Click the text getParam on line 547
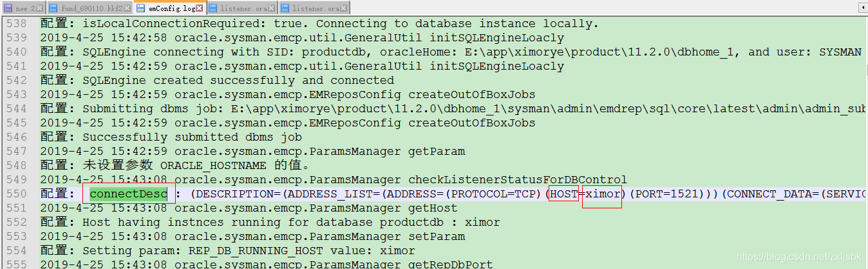The image size is (868, 269). (x=437, y=152)
